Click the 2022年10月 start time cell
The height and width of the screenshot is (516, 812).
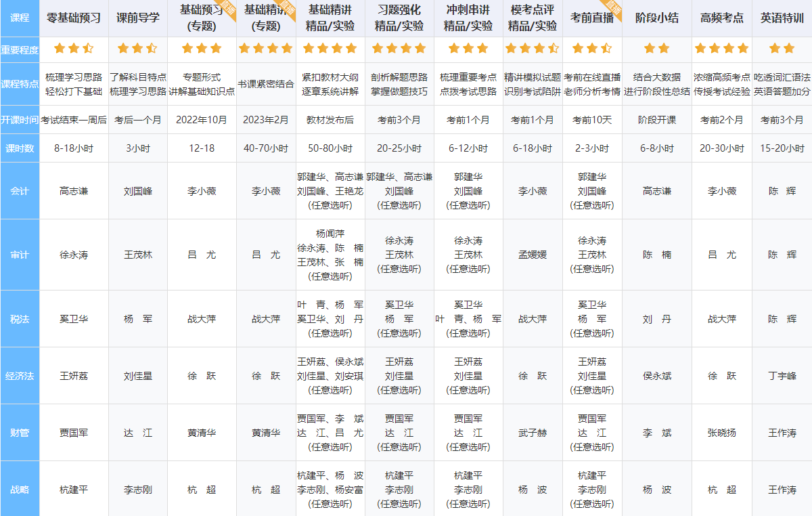coord(202,120)
